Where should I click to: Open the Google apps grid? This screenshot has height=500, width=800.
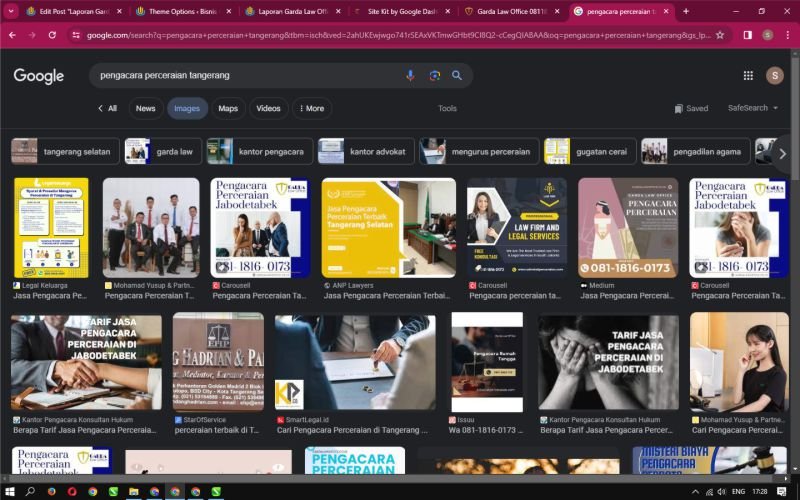pyautogui.click(x=748, y=76)
